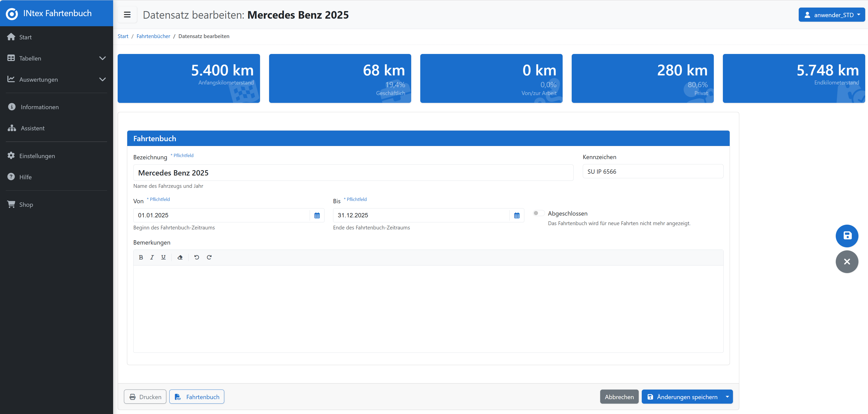The image size is (868, 414).
Task: Toggle the Abgeschlossen switch
Action: (x=538, y=213)
